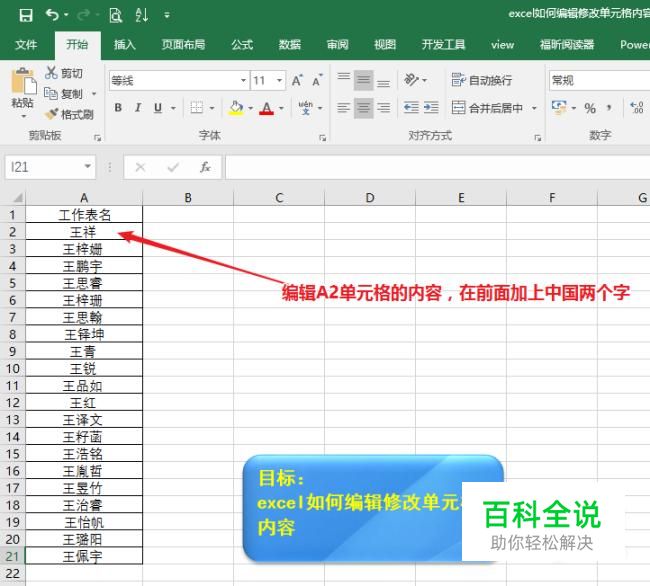Switch to the 插入 (Insert) tab
This screenshot has width=650, height=586.
point(125,45)
